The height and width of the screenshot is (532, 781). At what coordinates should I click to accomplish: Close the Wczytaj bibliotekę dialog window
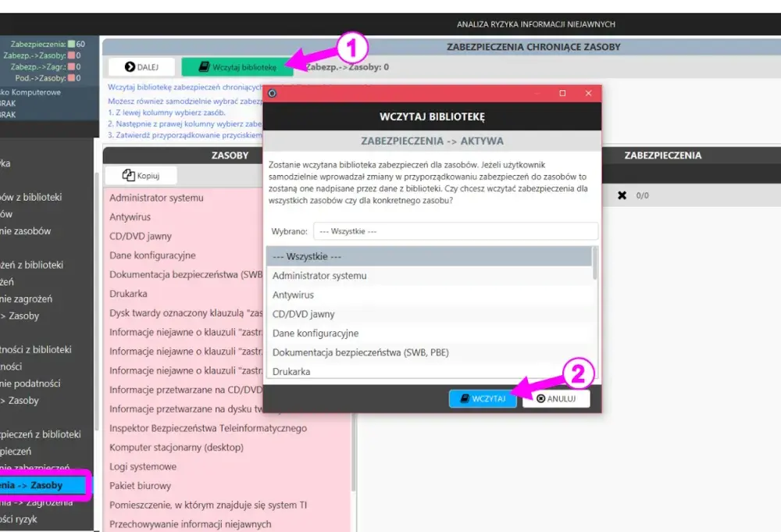(x=588, y=93)
